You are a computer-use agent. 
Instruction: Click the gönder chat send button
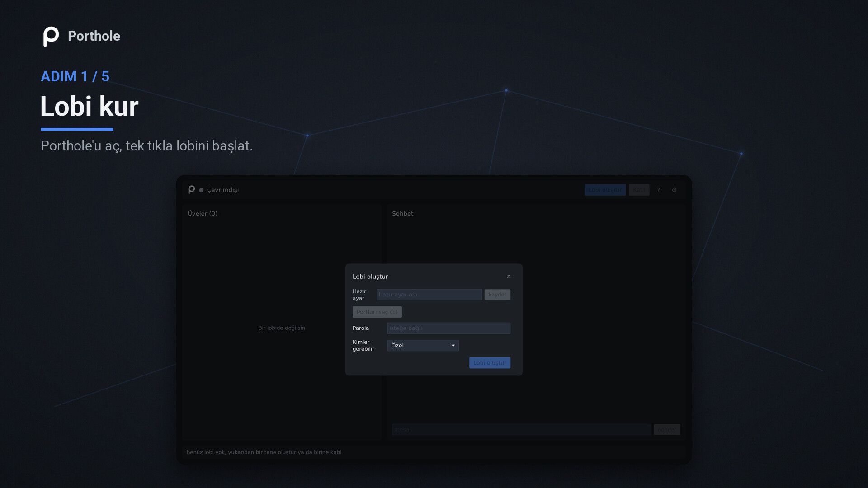(667, 429)
